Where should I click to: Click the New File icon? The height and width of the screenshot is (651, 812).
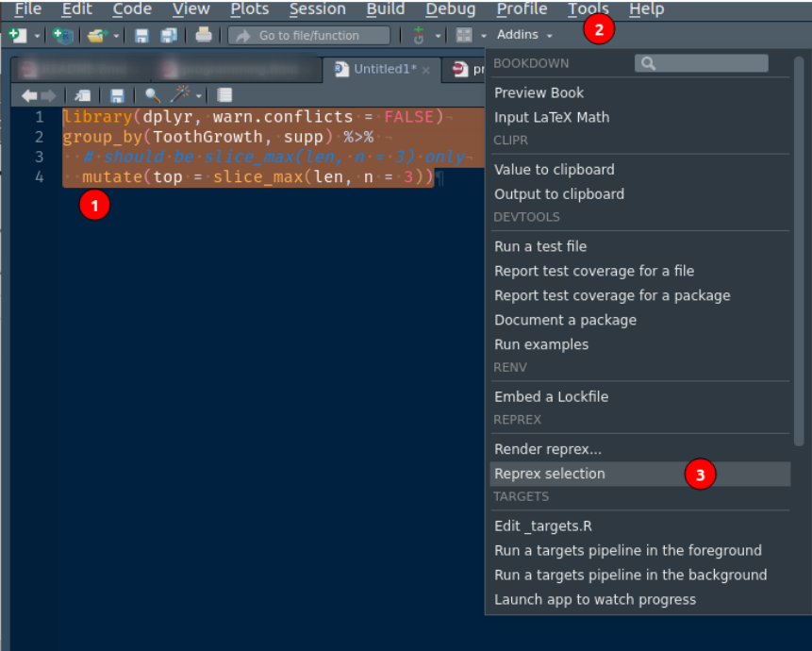coord(16,35)
